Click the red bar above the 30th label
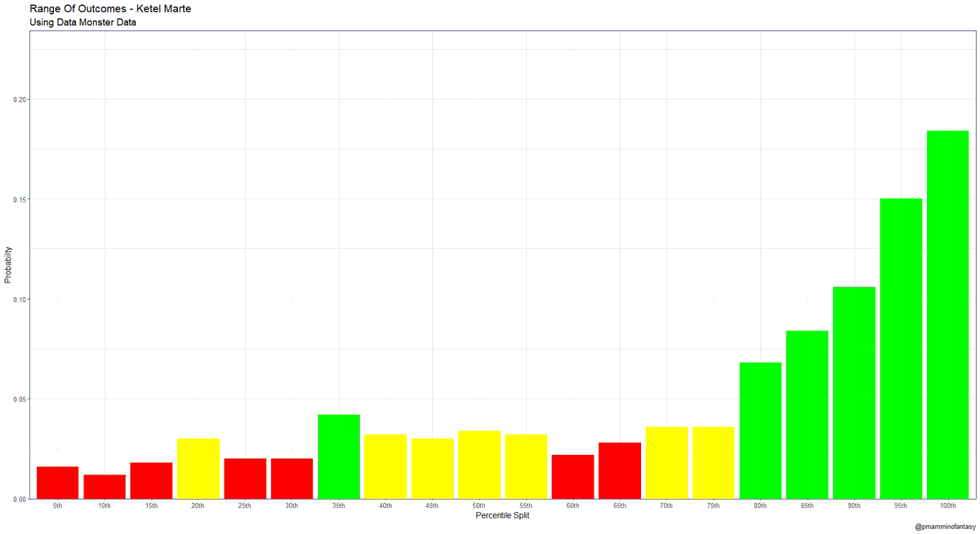This screenshot has width=980, height=534. point(292,478)
